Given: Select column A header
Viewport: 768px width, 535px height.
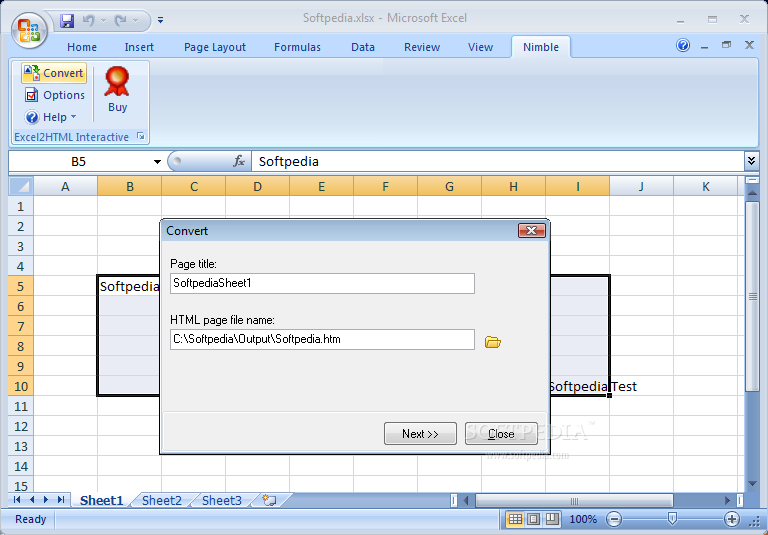Looking at the screenshot, I should pyautogui.click(x=65, y=187).
